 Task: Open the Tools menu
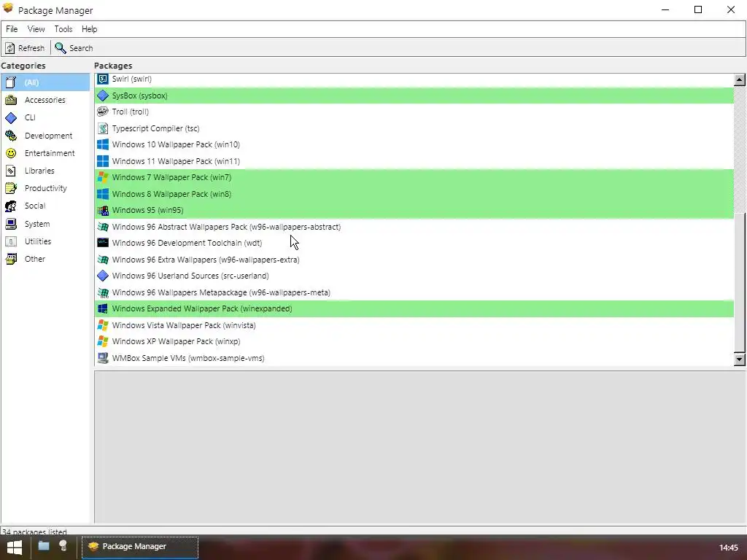(63, 29)
